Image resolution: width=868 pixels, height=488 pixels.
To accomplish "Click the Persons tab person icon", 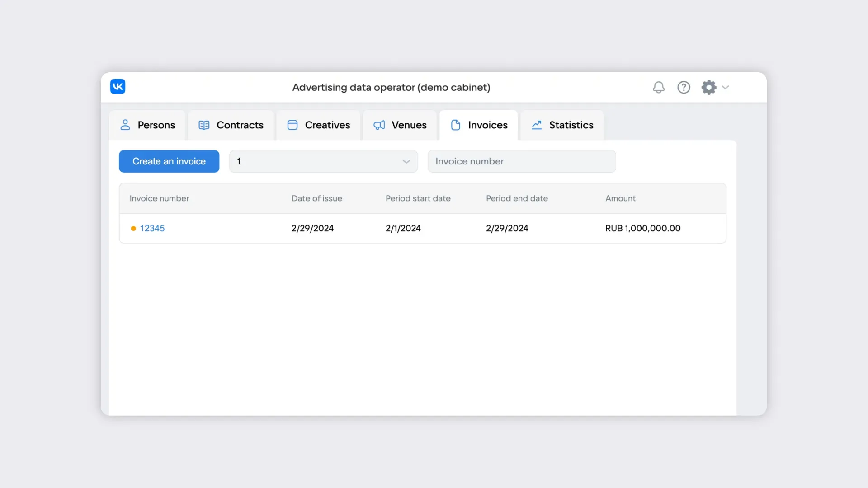I will click(125, 125).
